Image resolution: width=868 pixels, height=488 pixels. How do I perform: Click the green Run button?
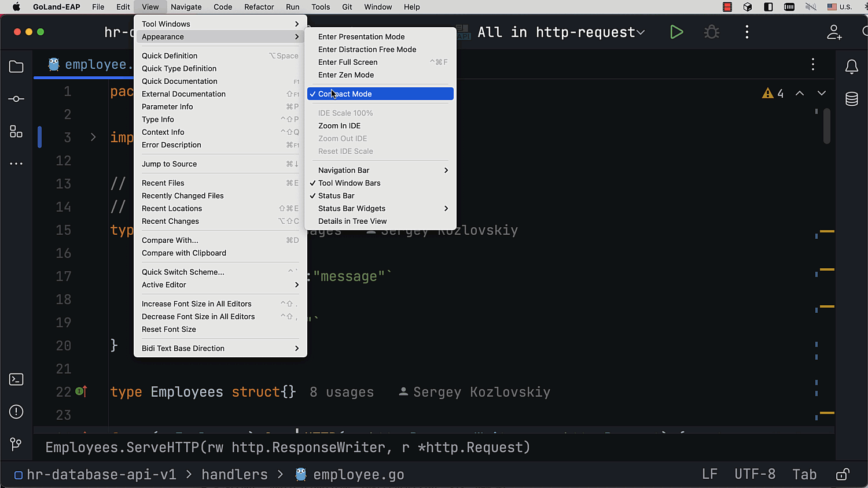(676, 32)
